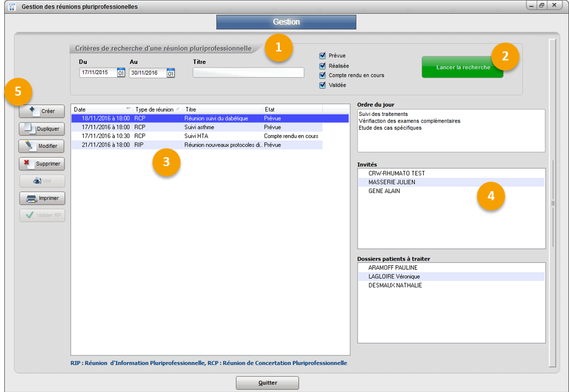Click the Supprimer button with red cross

[41, 163]
